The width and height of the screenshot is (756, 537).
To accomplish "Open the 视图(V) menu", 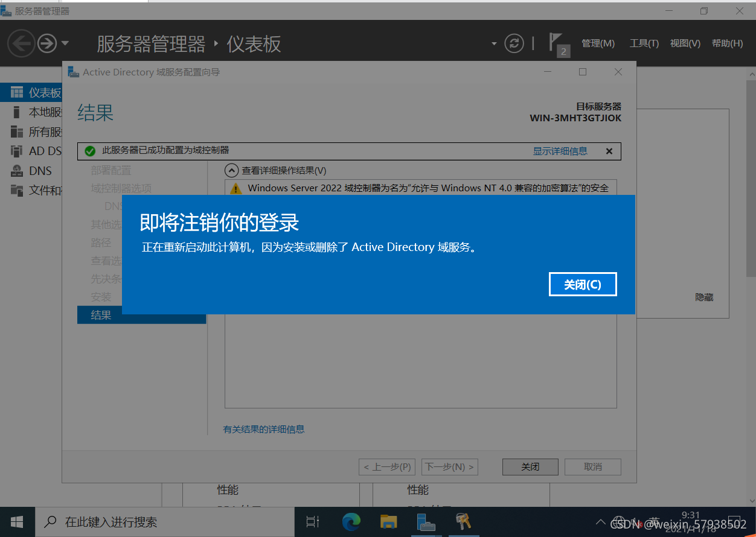I will pyautogui.click(x=685, y=43).
